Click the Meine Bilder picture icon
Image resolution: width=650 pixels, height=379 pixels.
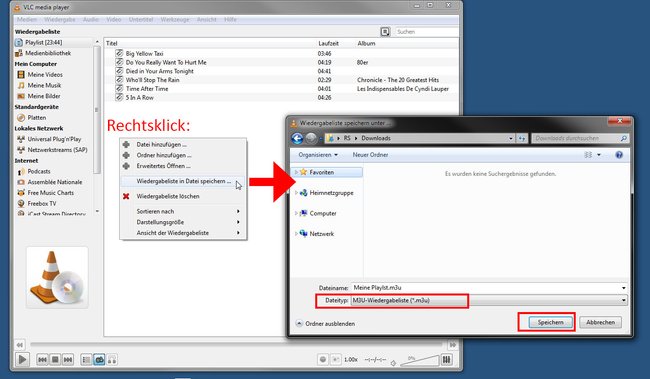(x=21, y=96)
